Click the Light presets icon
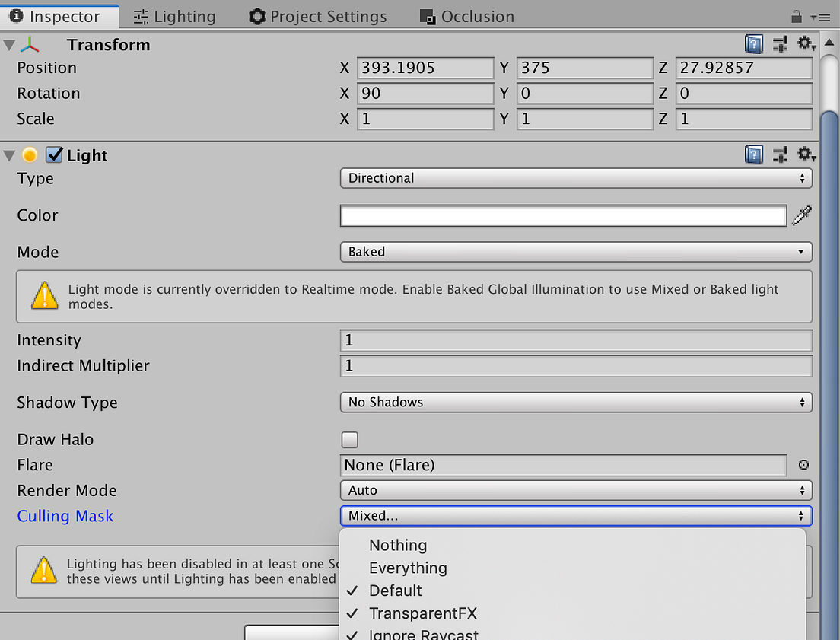 tap(780, 154)
